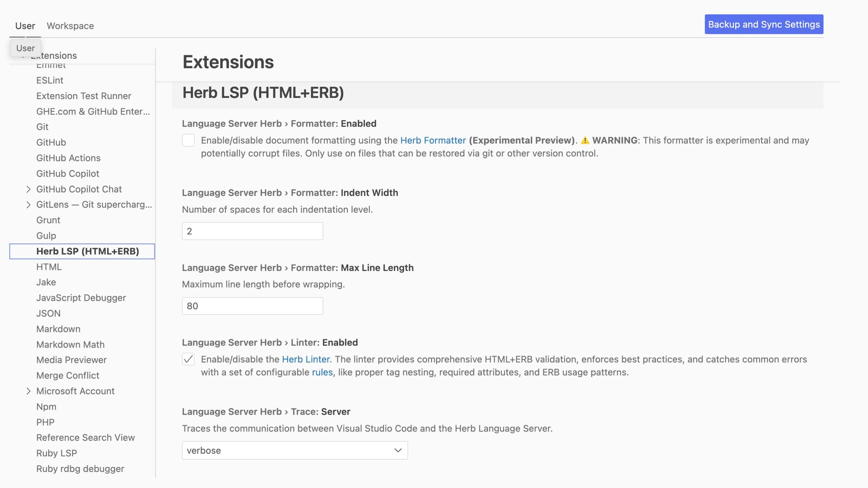Switch to the Workspace settings tab
The image size is (868, 488).
[70, 26]
